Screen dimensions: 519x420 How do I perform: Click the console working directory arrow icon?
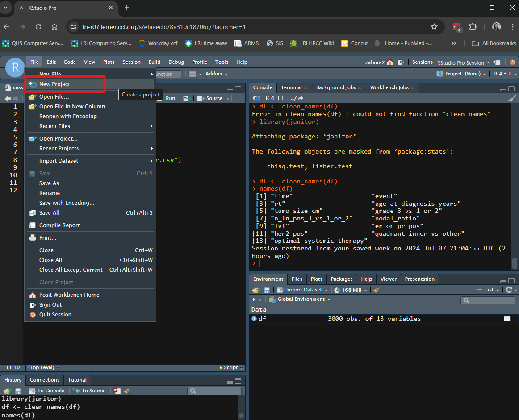301,98
